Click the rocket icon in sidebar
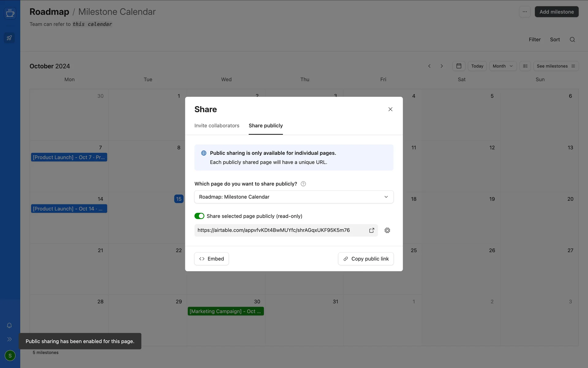588x368 pixels. [9, 38]
